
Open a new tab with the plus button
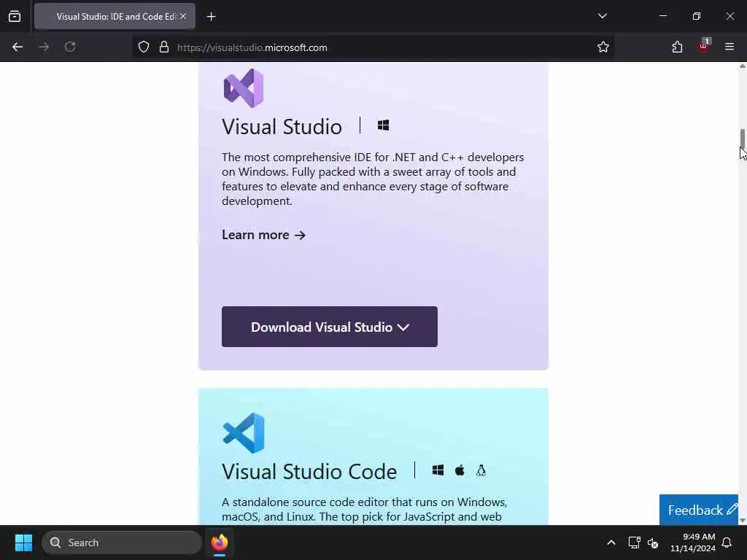(211, 17)
